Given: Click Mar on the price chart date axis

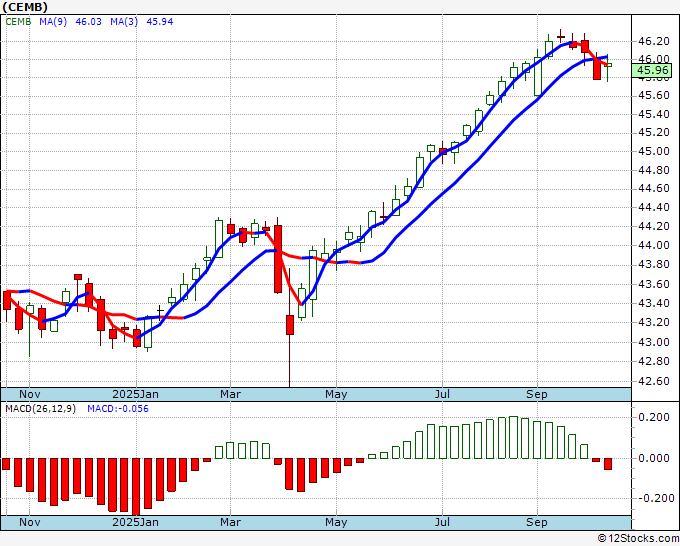Looking at the screenshot, I should [x=230, y=394].
